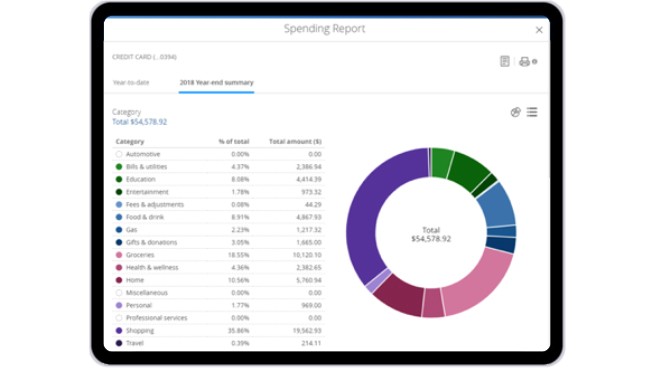Viewport: 654px width, 368px height.
Task: Click the Home maroon dot
Action: (119, 280)
